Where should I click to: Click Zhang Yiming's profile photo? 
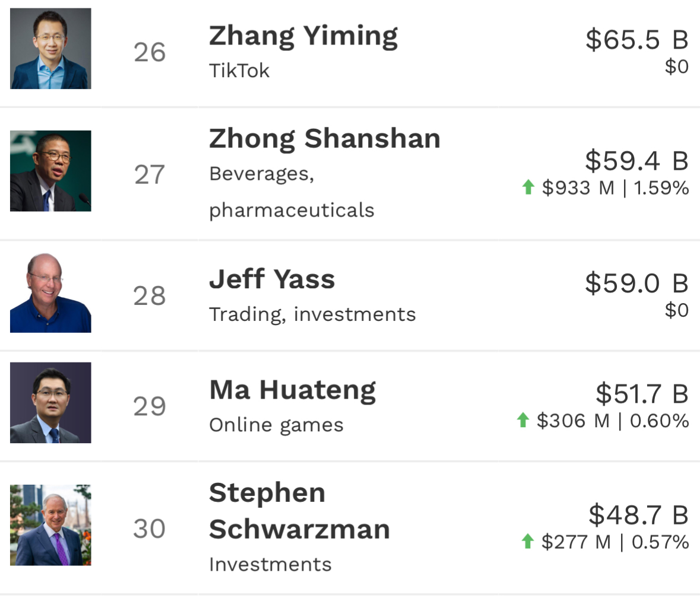click(50, 49)
